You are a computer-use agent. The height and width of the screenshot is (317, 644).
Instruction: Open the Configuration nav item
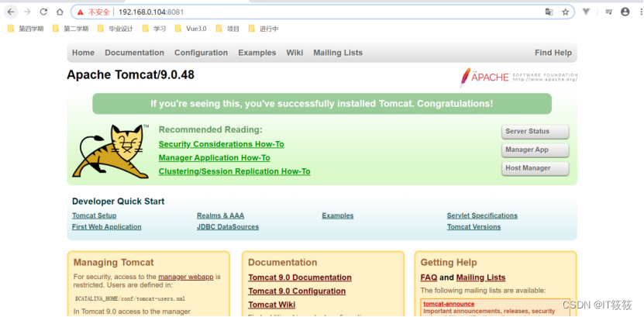(201, 53)
